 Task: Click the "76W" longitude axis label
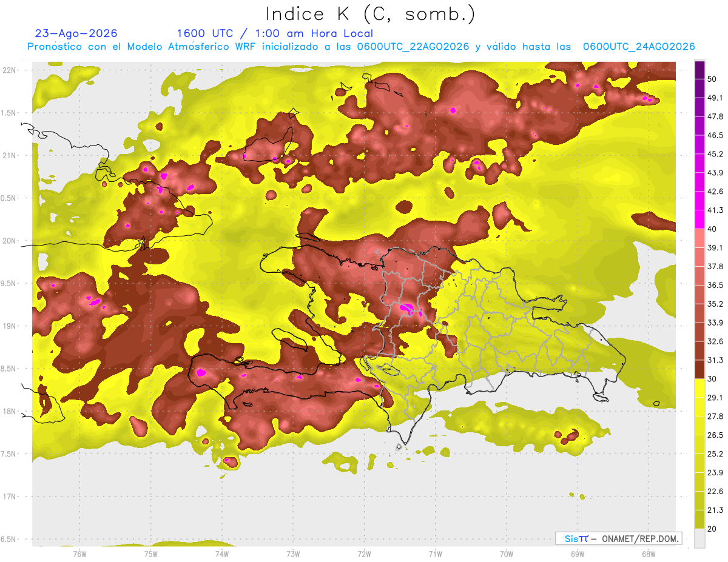coord(79,554)
